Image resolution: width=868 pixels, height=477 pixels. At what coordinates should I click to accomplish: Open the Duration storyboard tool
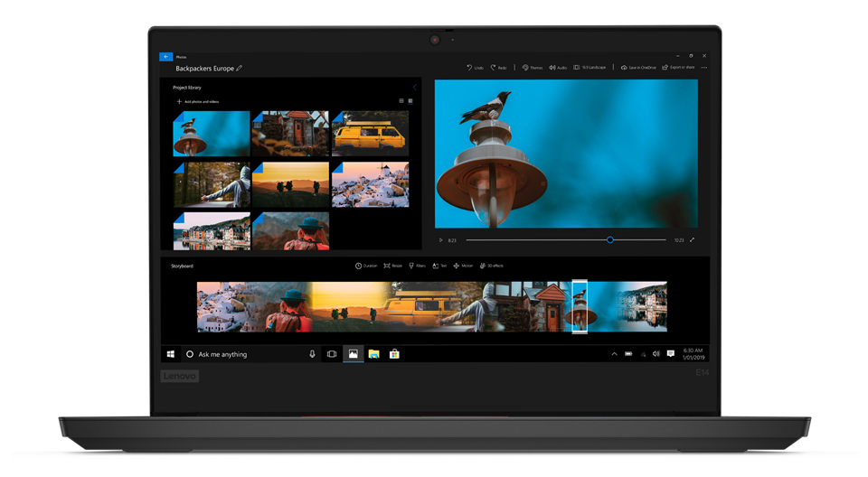point(366,267)
